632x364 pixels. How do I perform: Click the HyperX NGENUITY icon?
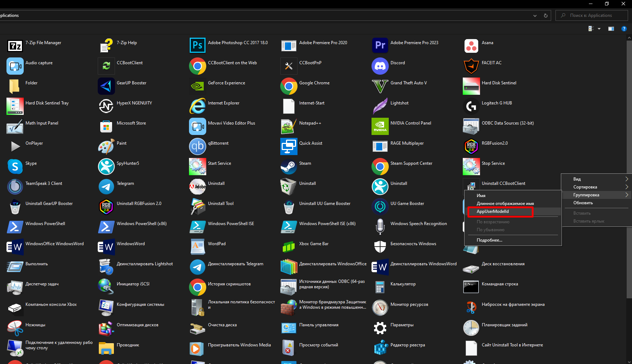[x=106, y=106]
